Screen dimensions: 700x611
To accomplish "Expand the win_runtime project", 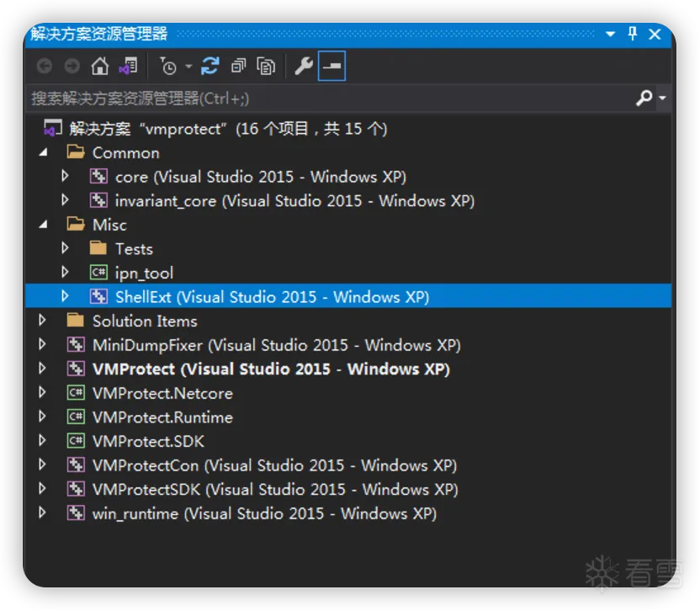I will pyautogui.click(x=42, y=513).
